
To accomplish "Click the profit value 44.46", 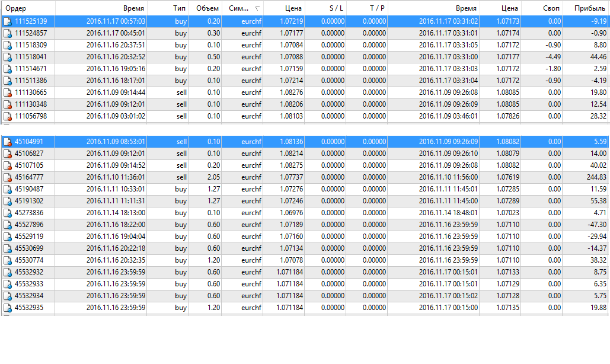I will click(598, 57).
